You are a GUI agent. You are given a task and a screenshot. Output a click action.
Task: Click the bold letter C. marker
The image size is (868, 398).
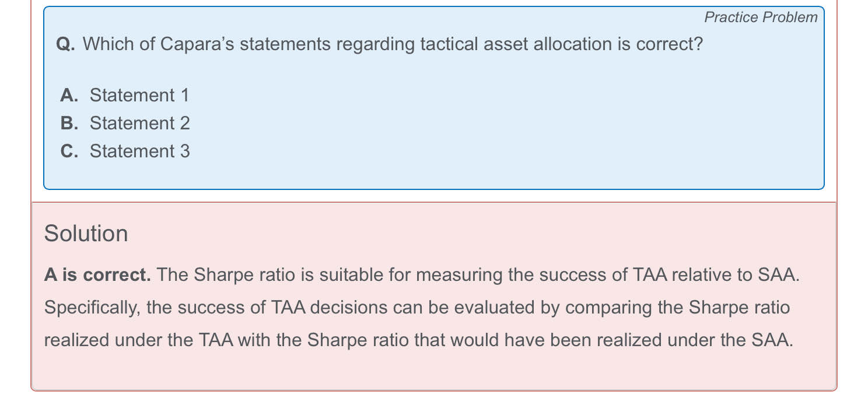coord(69,151)
